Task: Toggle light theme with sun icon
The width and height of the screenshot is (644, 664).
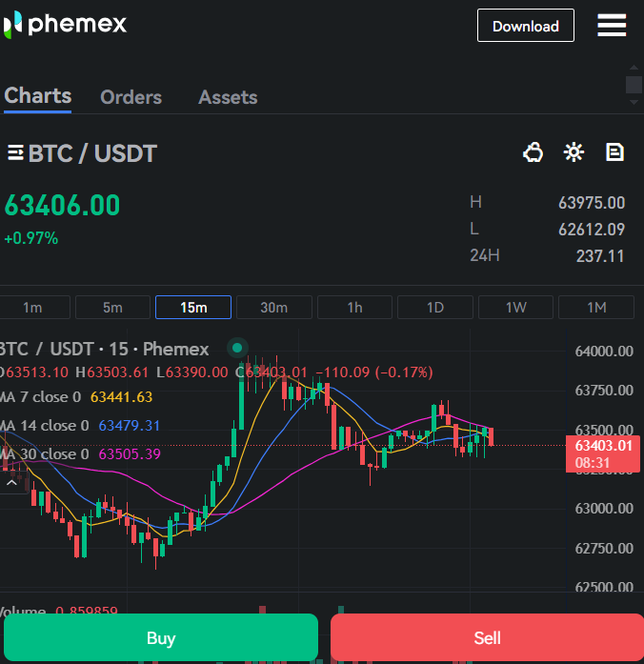Action: 574,152
